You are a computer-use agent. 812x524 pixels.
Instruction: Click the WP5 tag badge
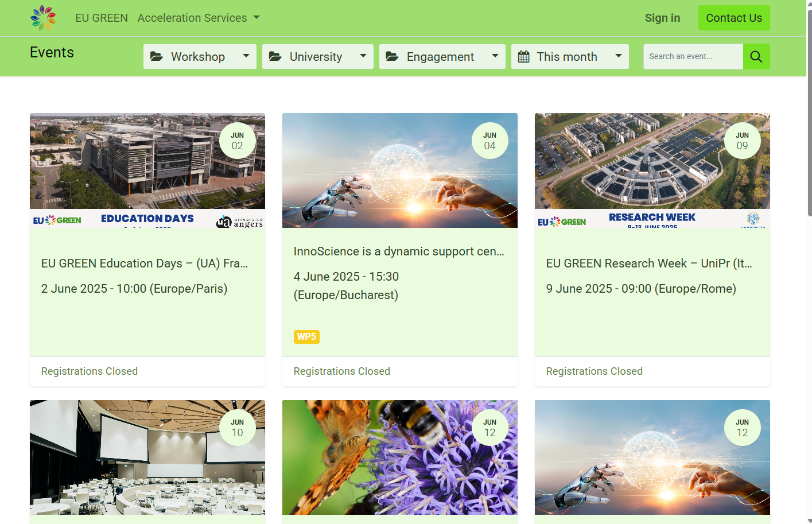[306, 336]
